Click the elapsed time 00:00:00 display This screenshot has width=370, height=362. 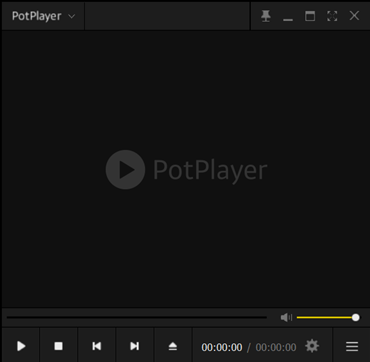(222, 347)
